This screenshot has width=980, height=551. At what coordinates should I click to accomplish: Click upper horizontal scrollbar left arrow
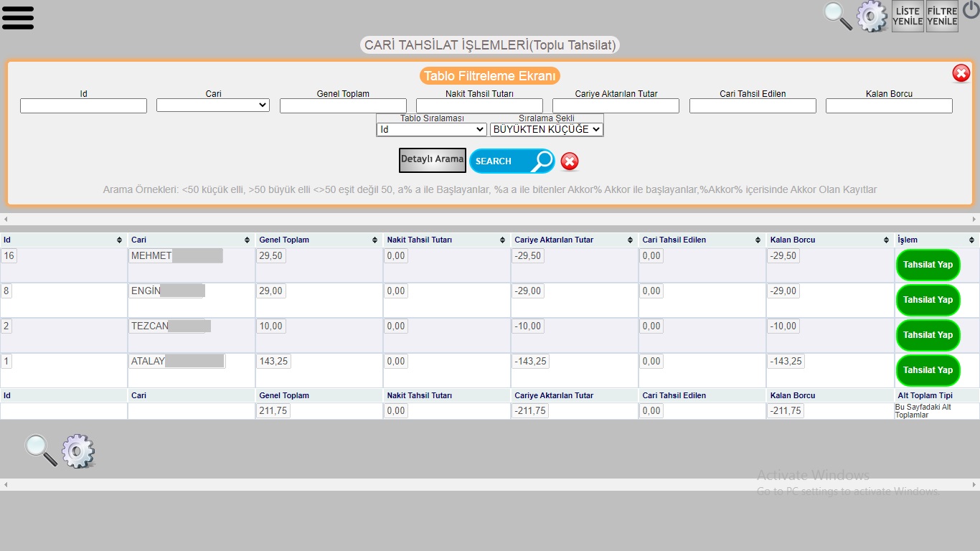[x=6, y=219]
